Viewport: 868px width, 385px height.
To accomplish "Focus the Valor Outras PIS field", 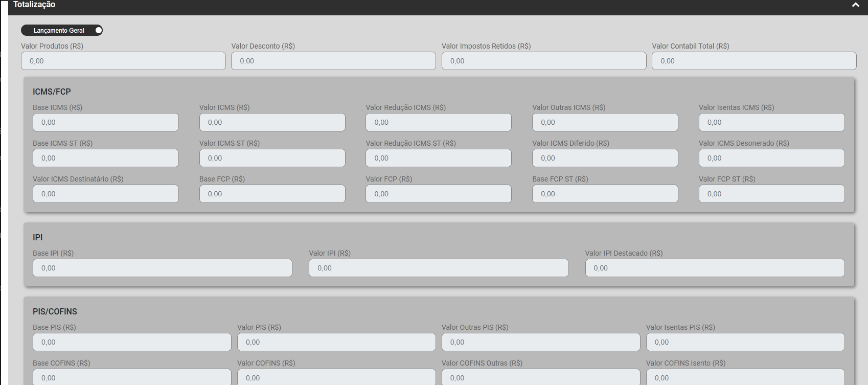I will point(540,342).
